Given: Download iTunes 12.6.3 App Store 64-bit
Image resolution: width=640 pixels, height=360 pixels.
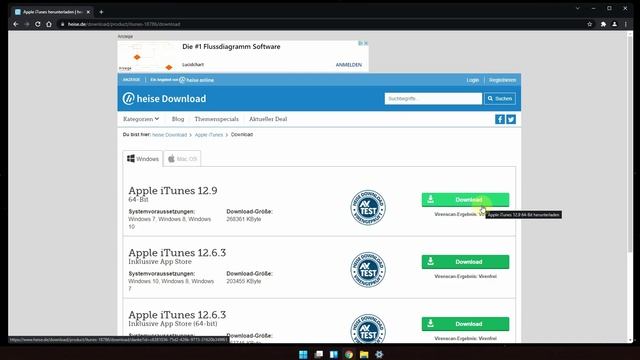Looking at the screenshot, I should pos(465,324).
